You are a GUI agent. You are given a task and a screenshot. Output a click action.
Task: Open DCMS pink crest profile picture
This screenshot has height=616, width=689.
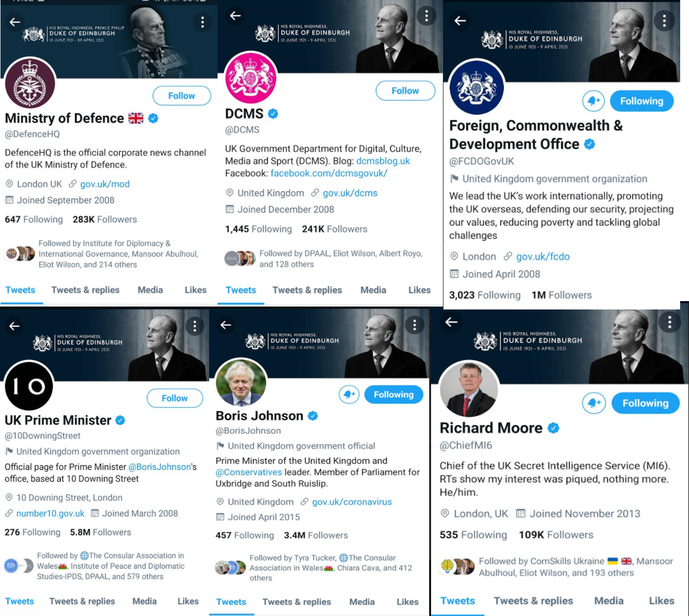(251, 78)
